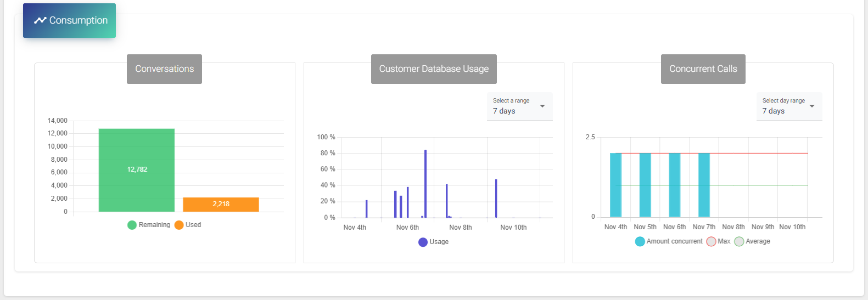Click dropdown arrow in Customer Database Usage
This screenshot has height=300, width=868.
pos(542,106)
